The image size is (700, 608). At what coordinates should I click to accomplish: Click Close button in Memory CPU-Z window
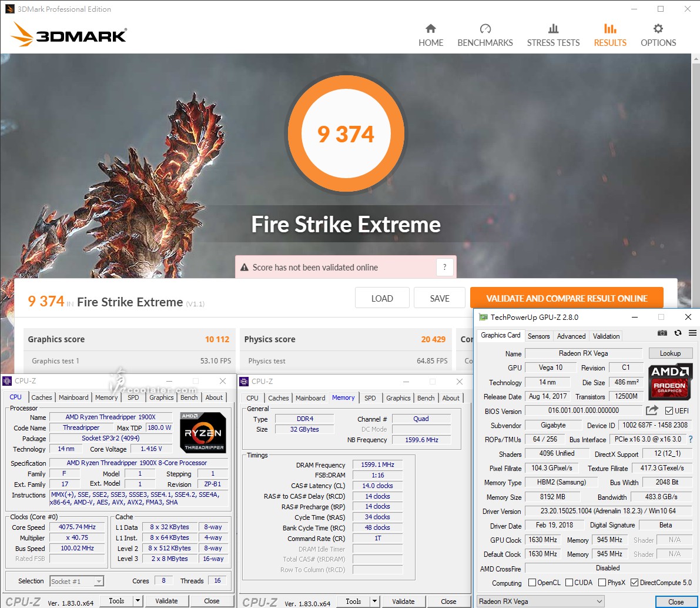pos(448,602)
